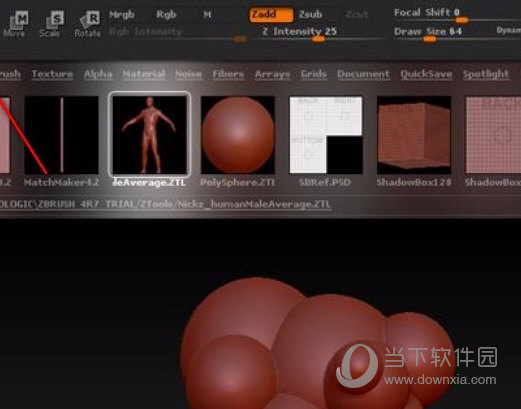This screenshot has width=521, height=409.
Task: Open the Alpha tab in LightBox
Action: (98, 74)
